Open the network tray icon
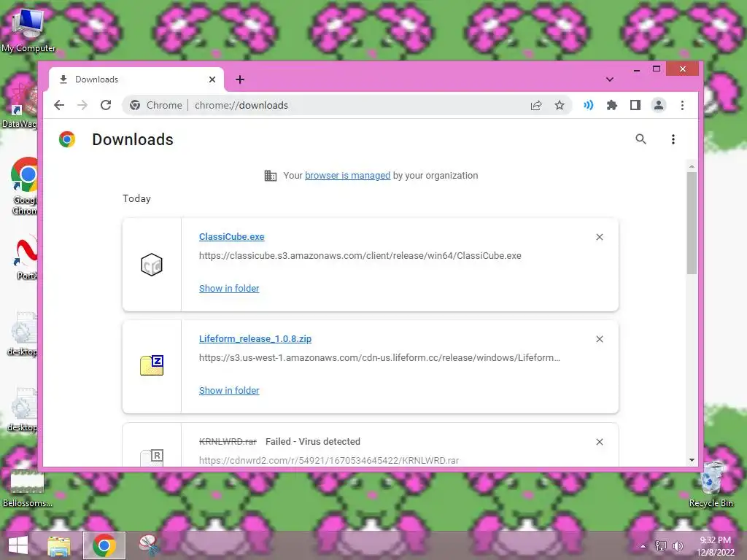This screenshot has height=560, width=747. click(661, 546)
